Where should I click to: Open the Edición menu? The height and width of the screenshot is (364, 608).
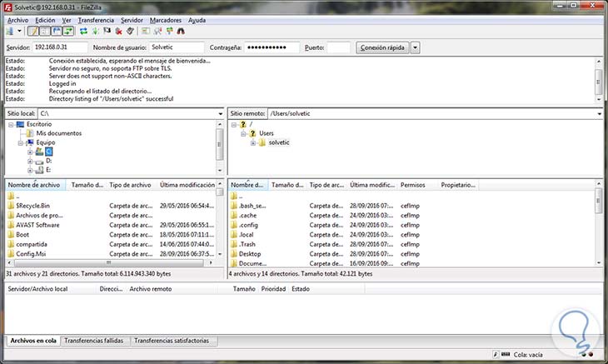click(45, 20)
